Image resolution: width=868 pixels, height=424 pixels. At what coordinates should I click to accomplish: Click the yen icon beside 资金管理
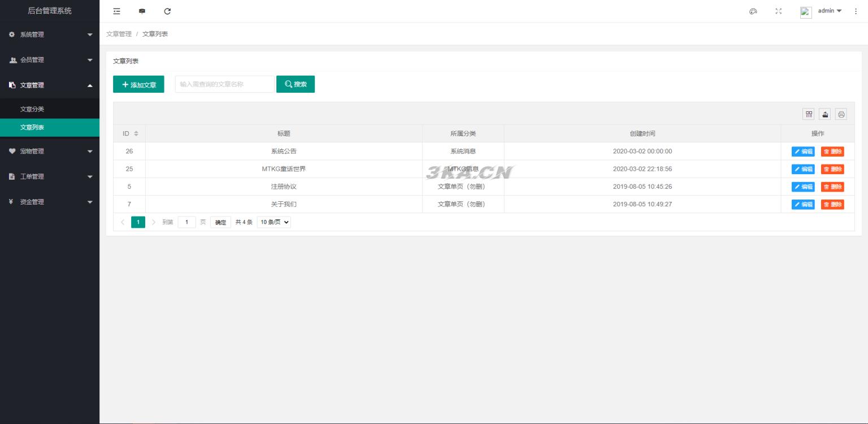[x=11, y=202]
